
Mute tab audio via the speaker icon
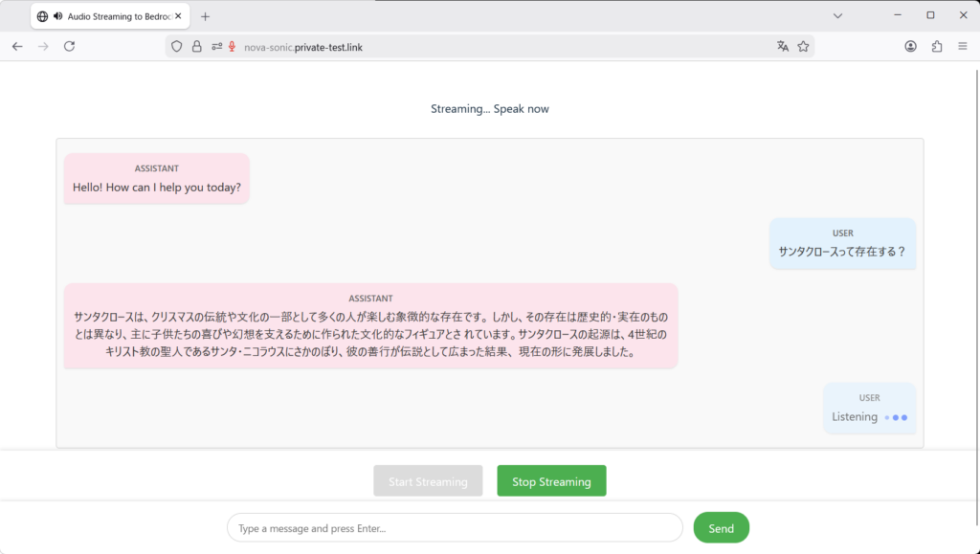coord(57,16)
